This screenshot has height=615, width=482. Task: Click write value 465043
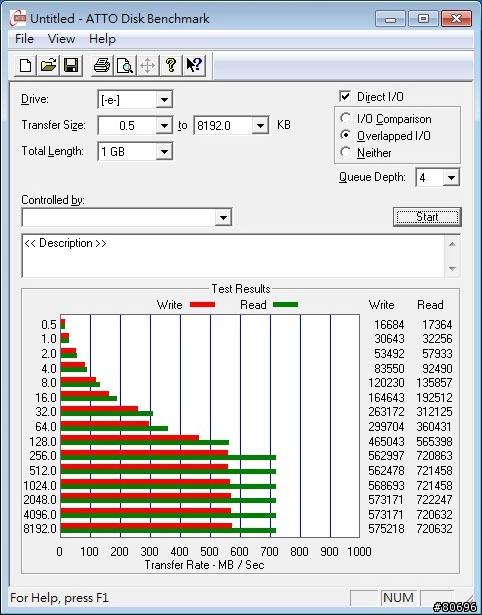point(386,442)
